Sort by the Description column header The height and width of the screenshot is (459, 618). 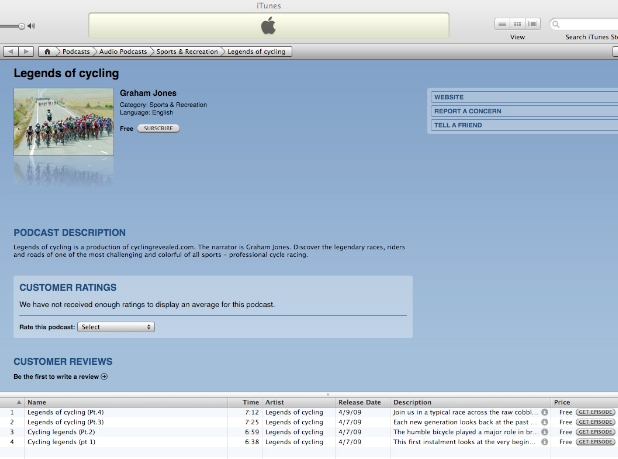click(x=471, y=402)
